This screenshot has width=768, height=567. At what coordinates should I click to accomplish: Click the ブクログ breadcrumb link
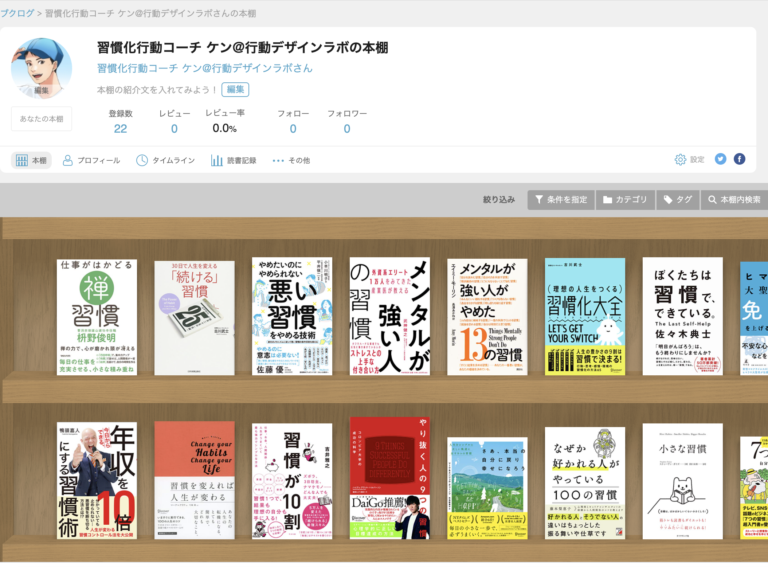[x=17, y=13]
